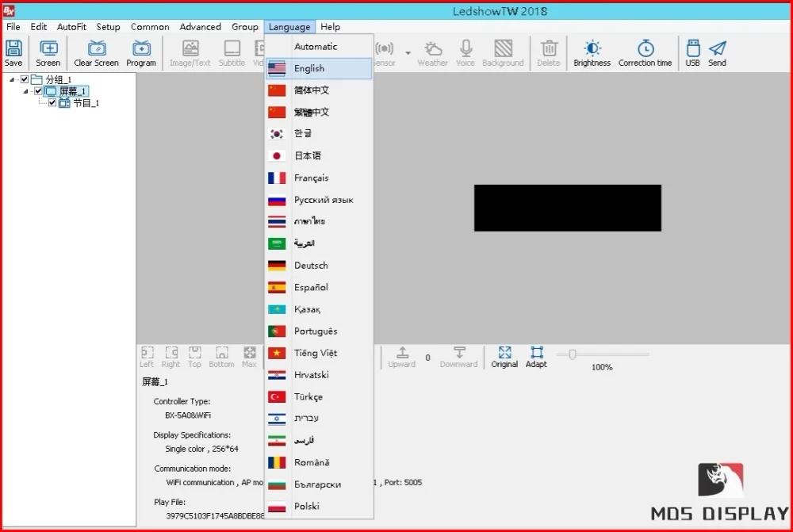793x532 pixels.
Task: Add a new Program from the toolbar
Action: (141, 53)
